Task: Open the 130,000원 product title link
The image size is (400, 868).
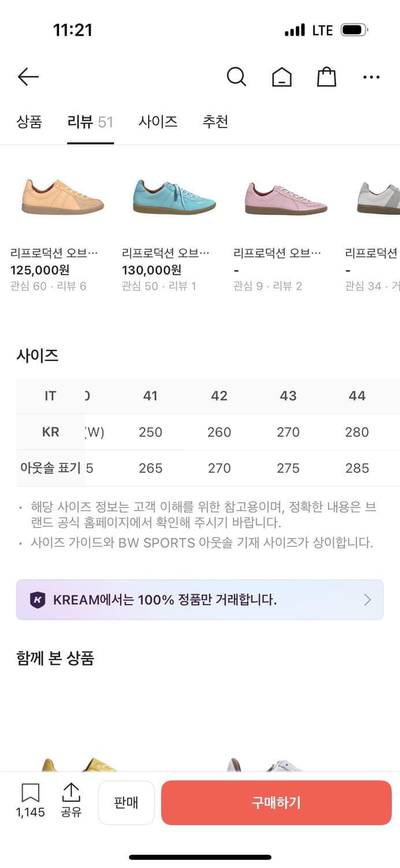Action: pos(153,252)
